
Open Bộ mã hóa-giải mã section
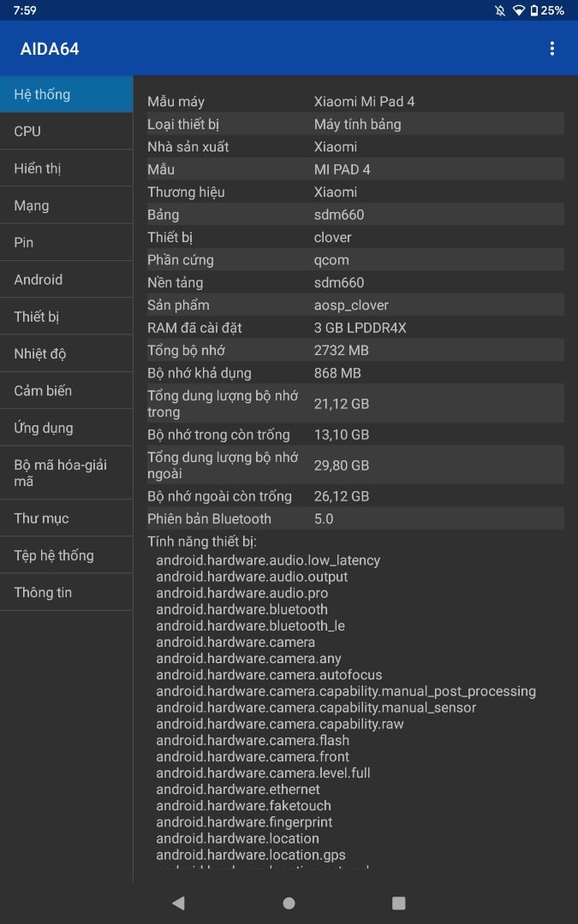coord(66,472)
